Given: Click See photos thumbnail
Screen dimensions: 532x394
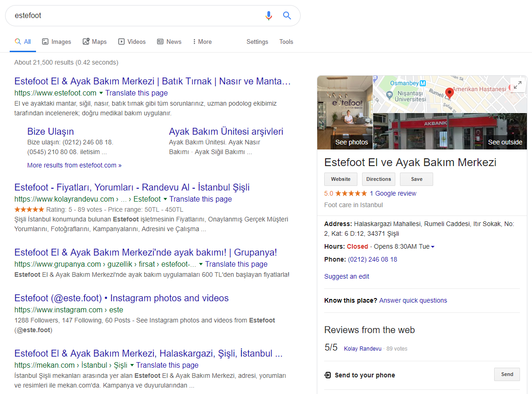Looking at the screenshot, I should 345,113.
